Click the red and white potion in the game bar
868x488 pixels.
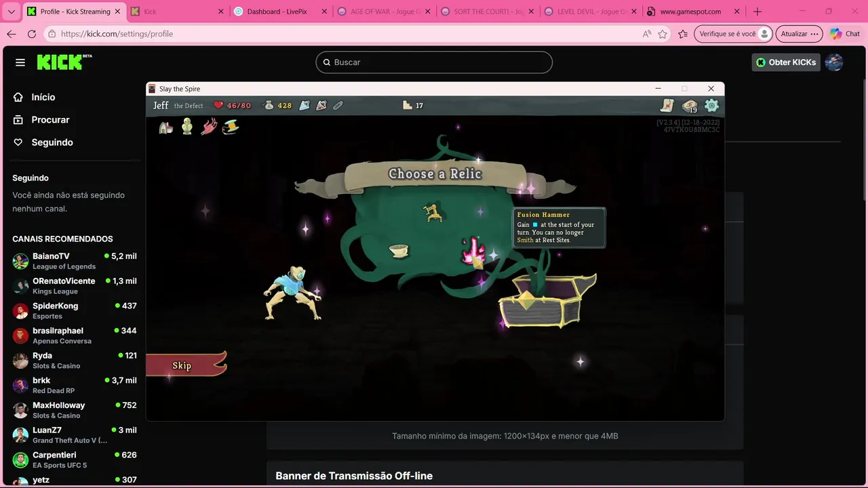tap(321, 105)
